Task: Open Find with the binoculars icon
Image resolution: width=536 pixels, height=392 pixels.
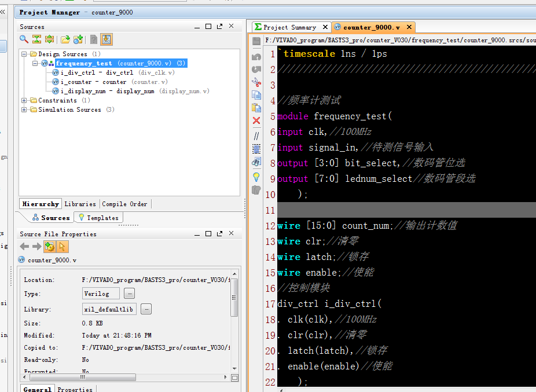Action: (x=256, y=162)
